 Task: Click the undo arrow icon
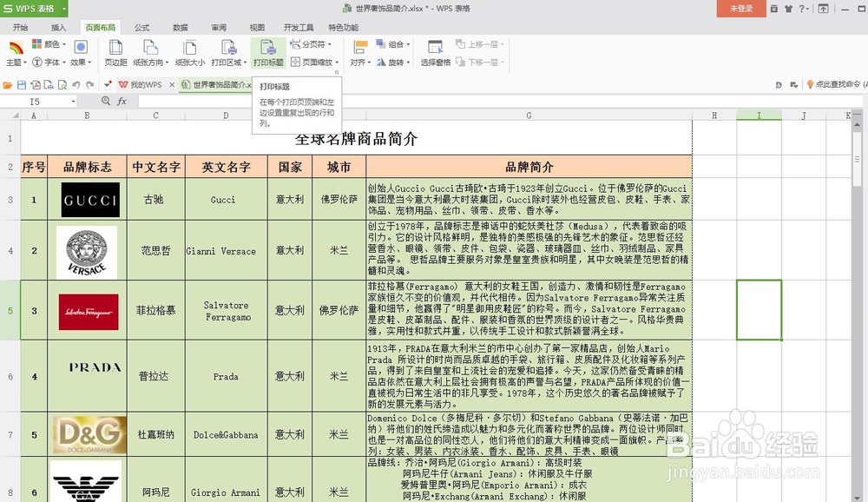[x=76, y=85]
